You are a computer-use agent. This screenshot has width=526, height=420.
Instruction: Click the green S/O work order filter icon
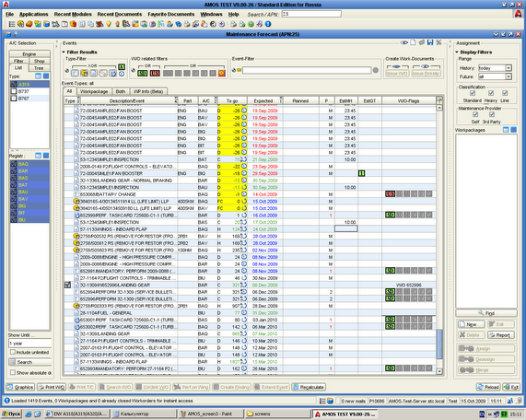click(x=142, y=73)
